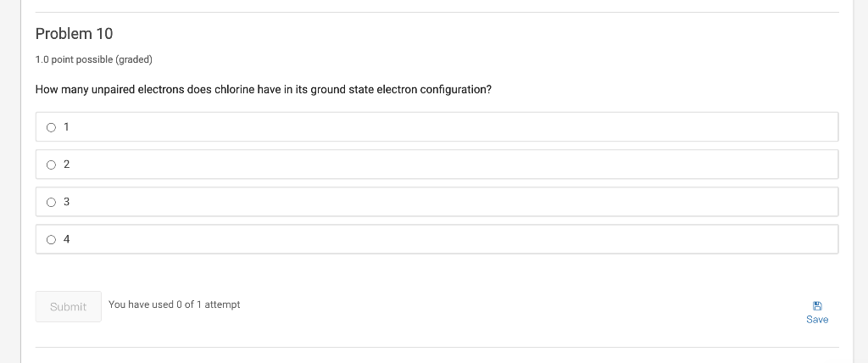
Task: Click the number label of option 1
Action: click(66, 127)
